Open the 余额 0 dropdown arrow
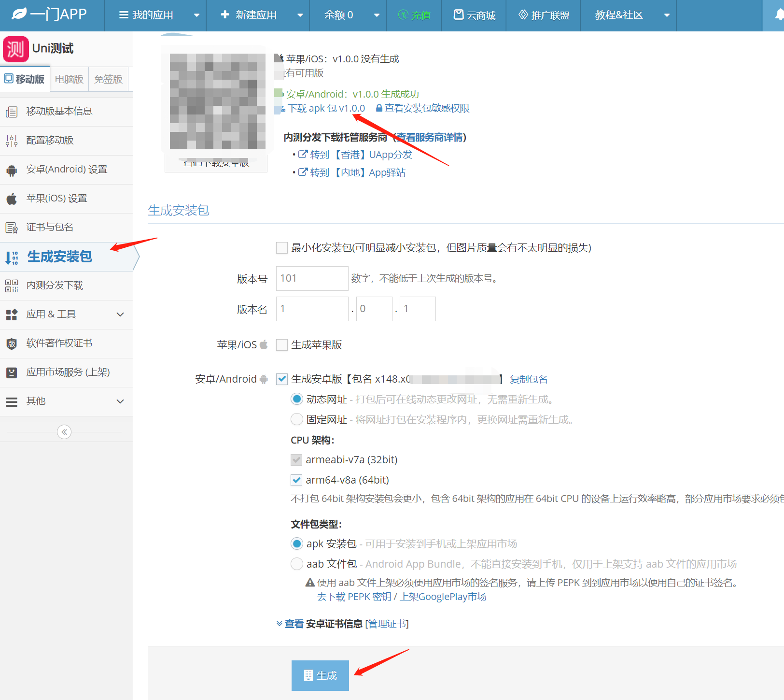The width and height of the screenshot is (784, 700). 377,15
